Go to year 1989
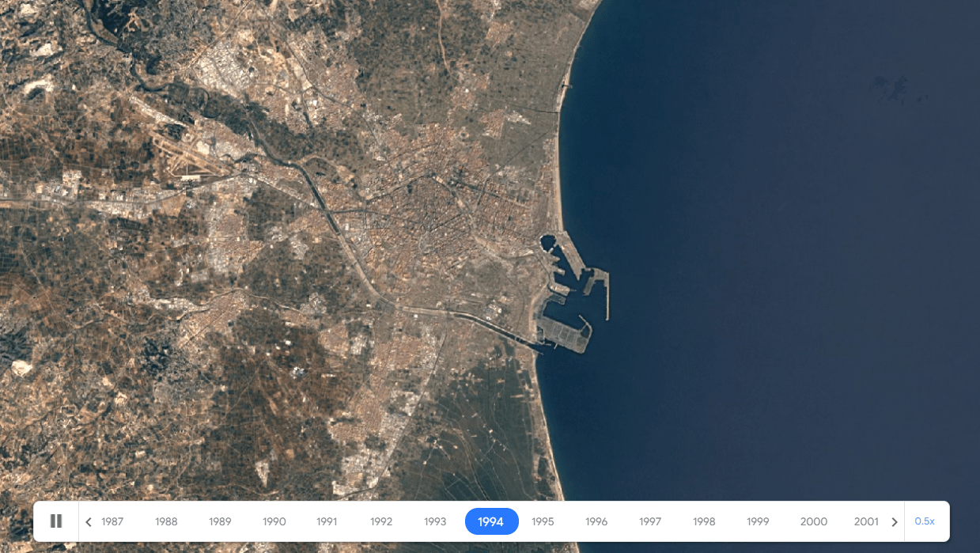The height and width of the screenshot is (553, 980). pos(220,522)
